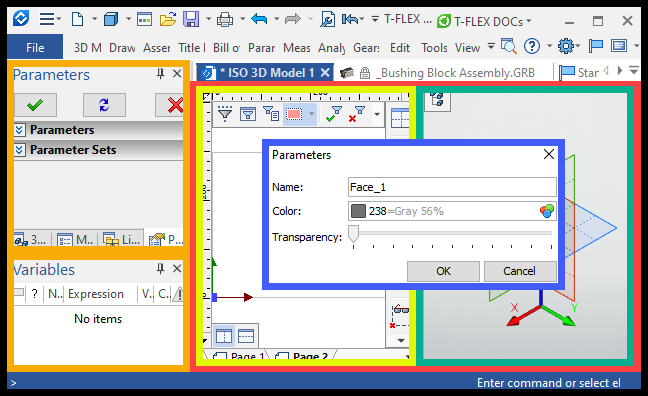This screenshot has width=648, height=396.
Task: Click the wrench document settings icon
Action: 327,19
